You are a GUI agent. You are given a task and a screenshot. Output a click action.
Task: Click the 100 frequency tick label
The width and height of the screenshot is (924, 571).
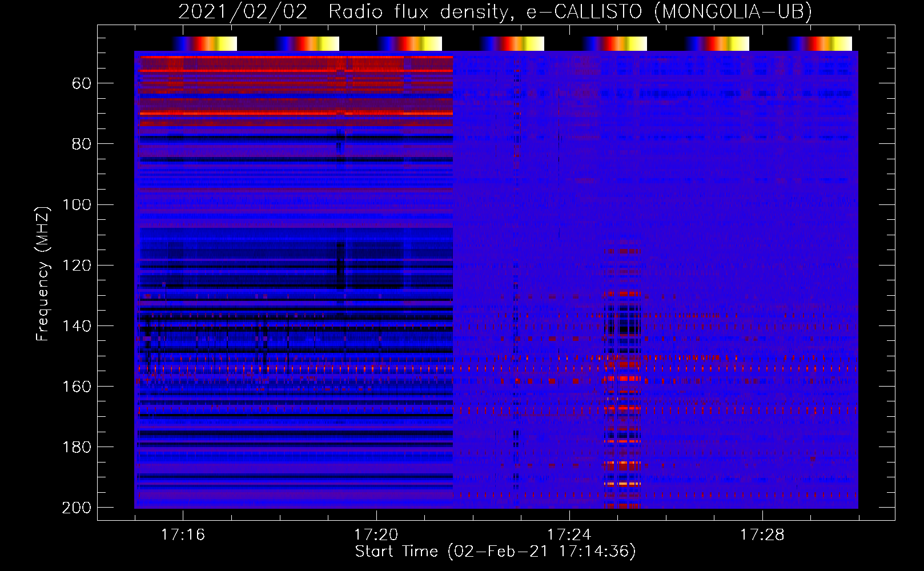click(77, 204)
